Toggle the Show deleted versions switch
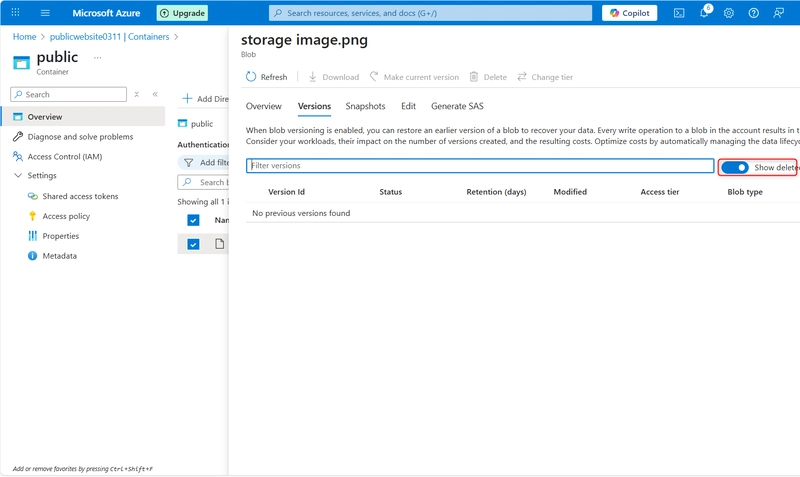This screenshot has height=477, width=800. click(735, 168)
